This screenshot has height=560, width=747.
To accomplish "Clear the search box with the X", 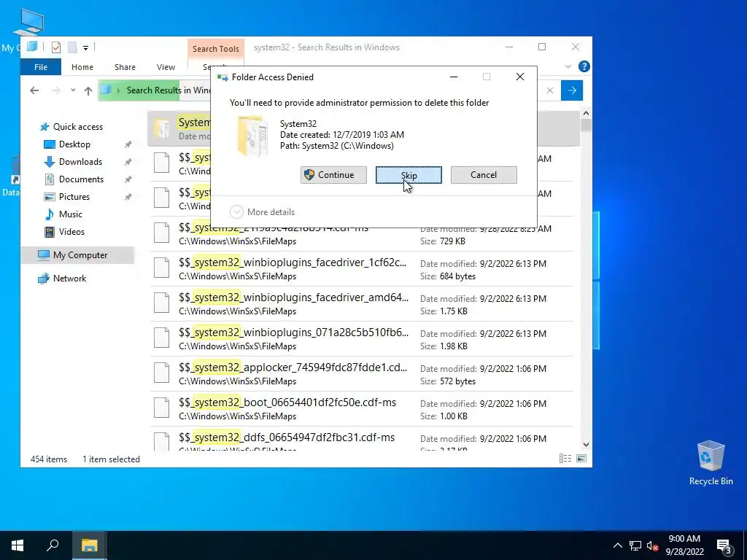I will (x=550, y=90).
